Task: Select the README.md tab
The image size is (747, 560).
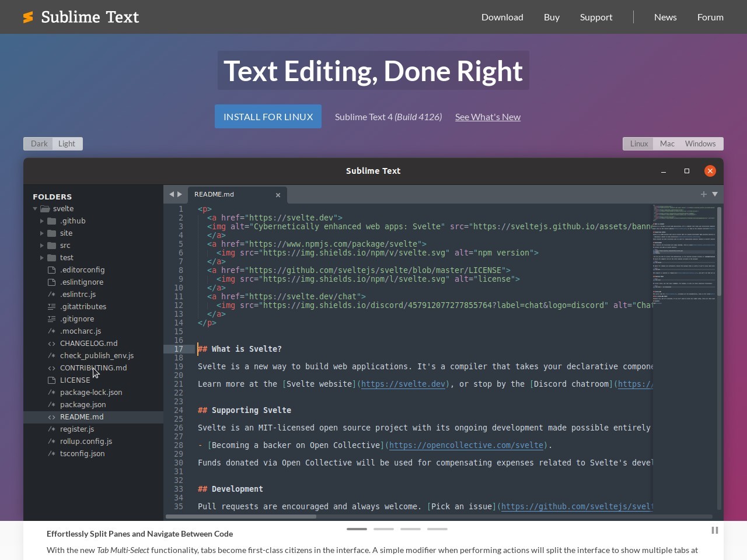Action: pos(214,194)
